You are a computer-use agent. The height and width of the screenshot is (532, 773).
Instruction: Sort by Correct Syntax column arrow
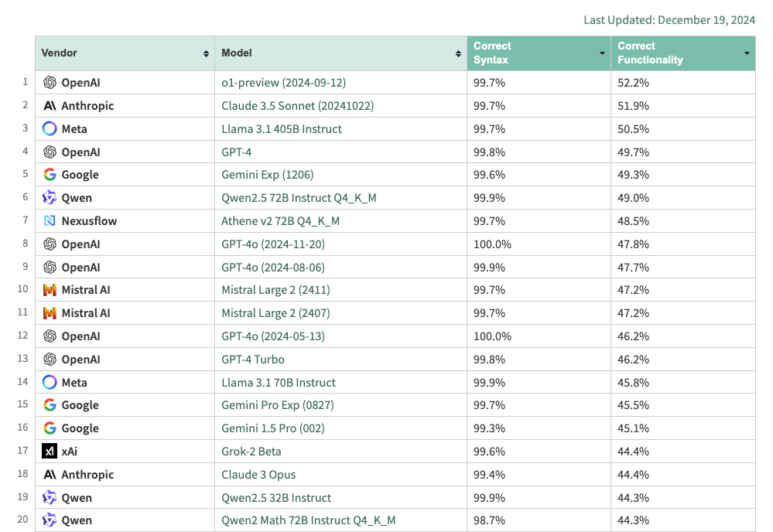coord(602,53)
